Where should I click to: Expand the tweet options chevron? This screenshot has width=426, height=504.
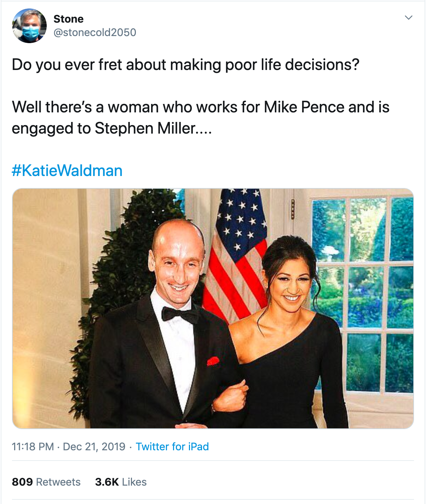(x=409, y=18)
